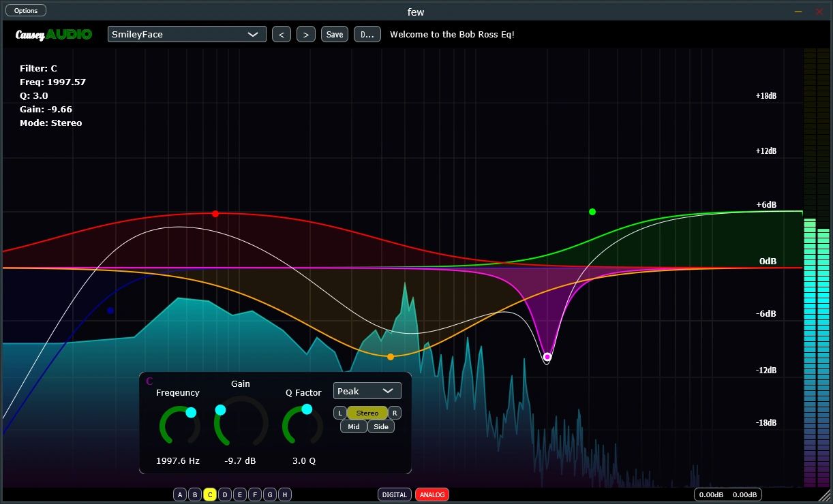
Task: Select the green EQ band node
Action: click(592, 212)
